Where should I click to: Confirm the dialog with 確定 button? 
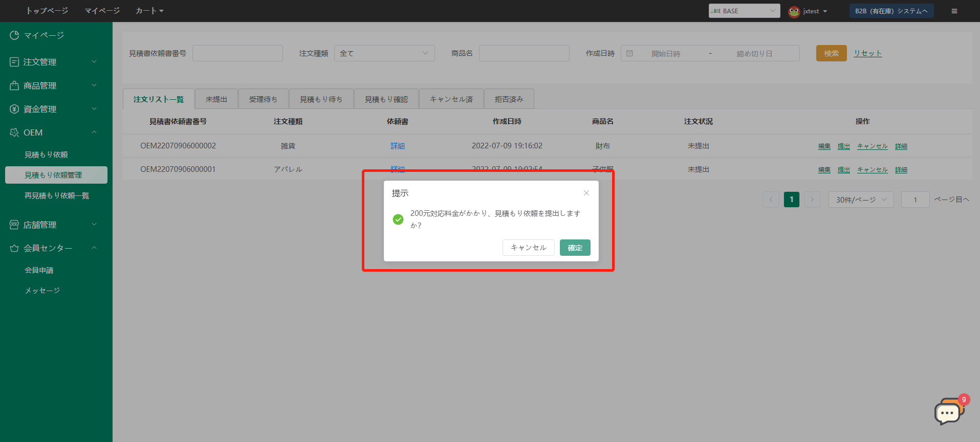[575, 248]
